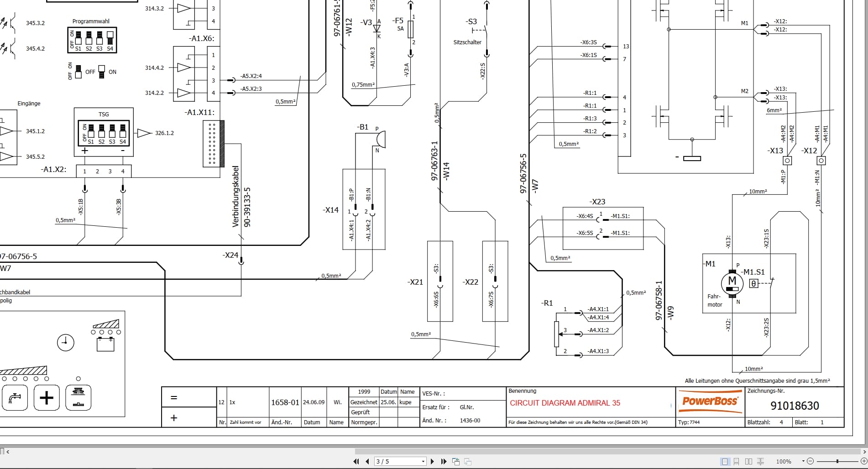
Task: Select continuous facing page layout
Action: [760, 461]
